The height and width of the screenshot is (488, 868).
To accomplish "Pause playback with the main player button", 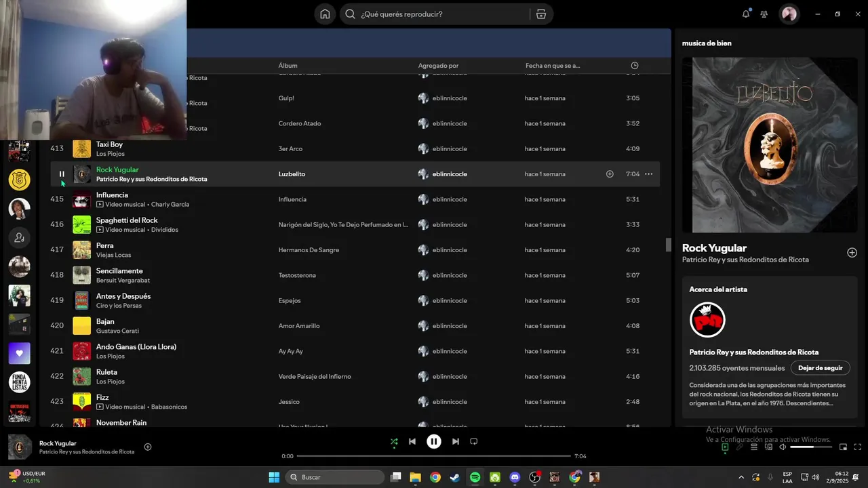I will tap(434, 441).
